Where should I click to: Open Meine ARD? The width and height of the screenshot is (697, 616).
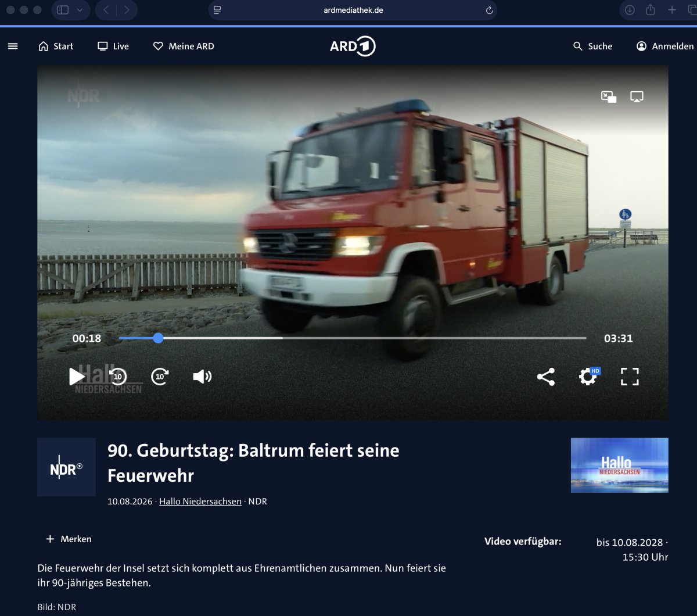pyautogui.click(x=184, y=46)
